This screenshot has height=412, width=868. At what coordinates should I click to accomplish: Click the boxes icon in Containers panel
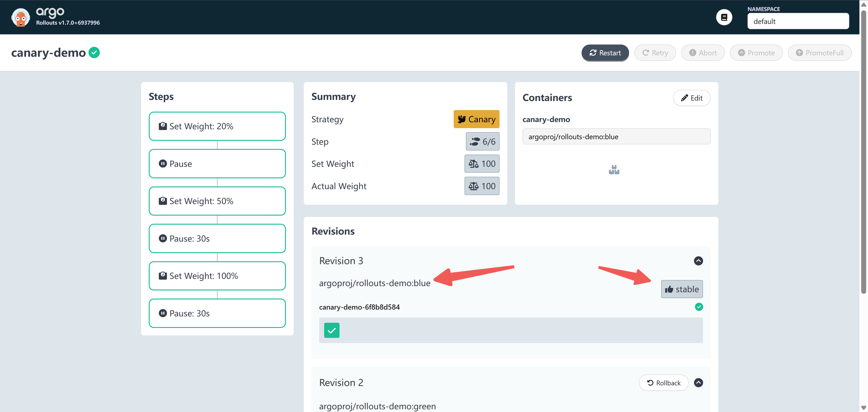(x=614, y=170)
